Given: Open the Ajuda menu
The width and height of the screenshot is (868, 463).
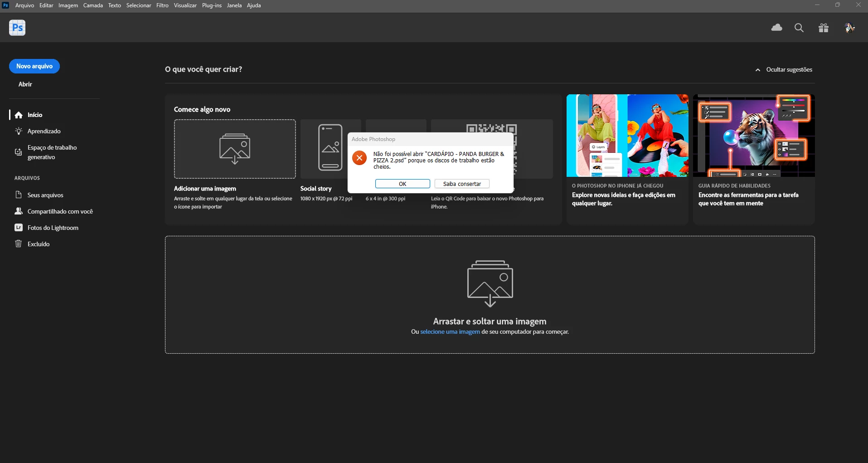Looking at the screenshot, I should pyautogui.click(x=254, y=5).
